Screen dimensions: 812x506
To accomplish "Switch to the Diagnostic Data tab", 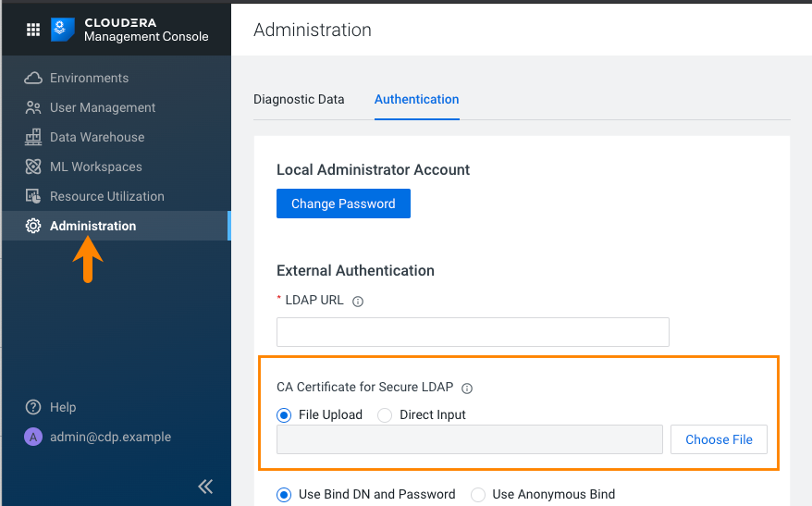I will (299, 100).
